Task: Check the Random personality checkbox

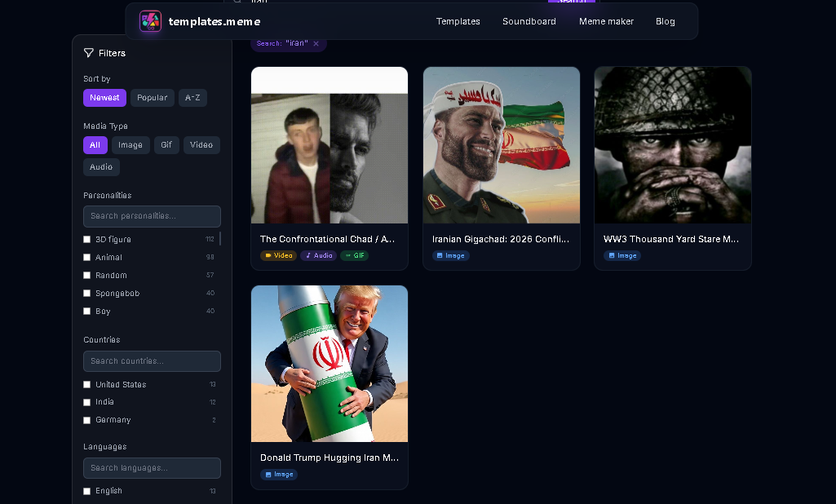Action: tap(87, 275)
